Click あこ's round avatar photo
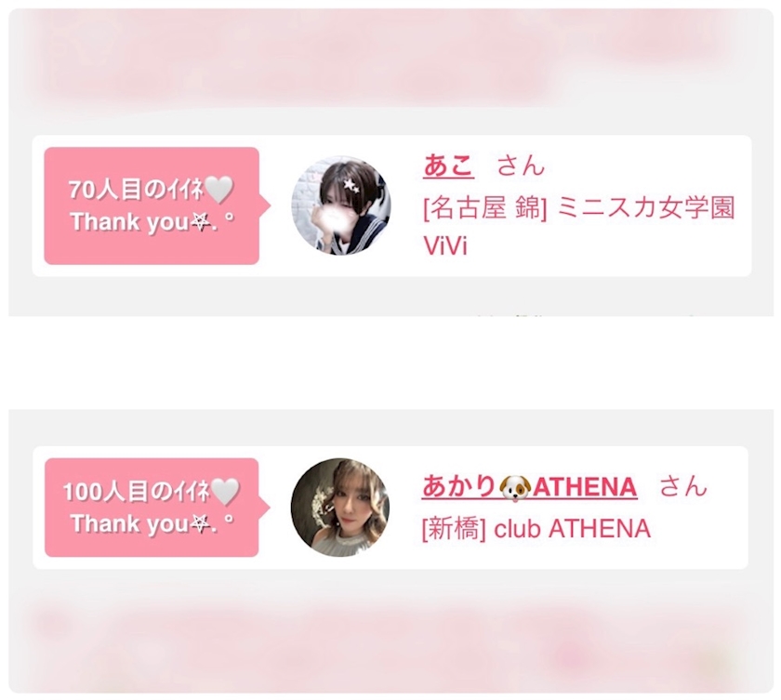Viewport: 781px width, 700px height. pyautogui.click(x=341, y=205)
